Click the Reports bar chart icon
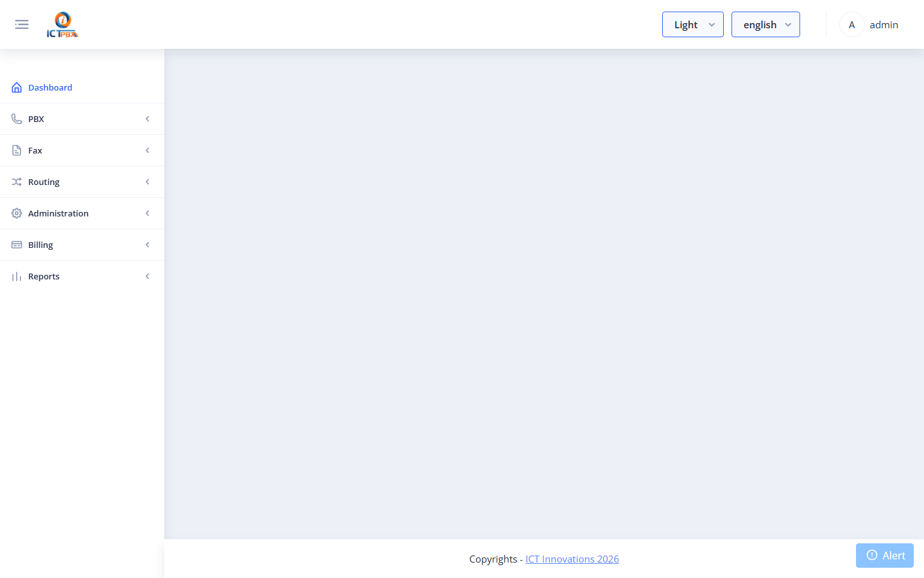The height and width of the screenshot is (578, 924). (17, 276)
